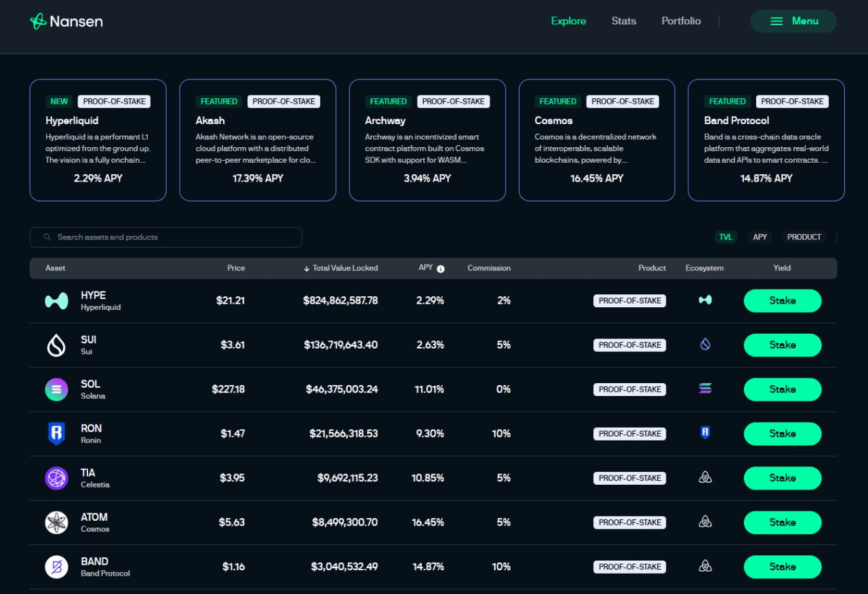Stake TIA with the Stake button
The height and width of the screenshot is (594, 868).
click(783, 478)
